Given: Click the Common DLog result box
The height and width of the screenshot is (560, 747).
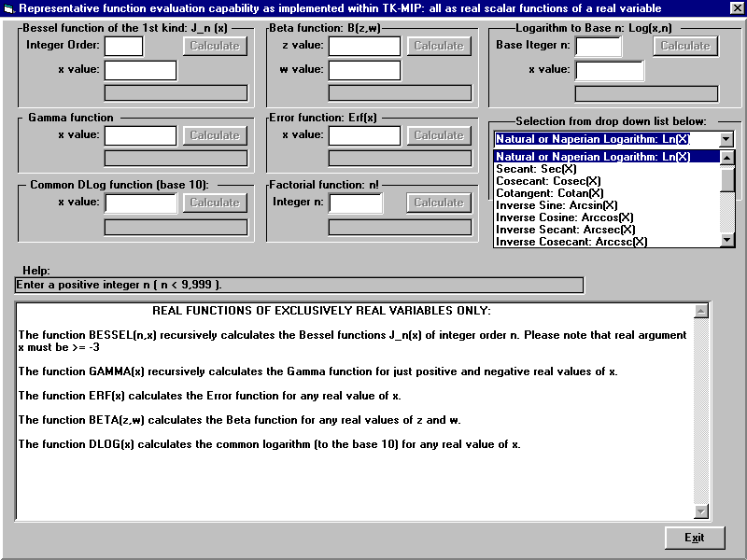Looking at the screenshot, I should coord(176,227).
